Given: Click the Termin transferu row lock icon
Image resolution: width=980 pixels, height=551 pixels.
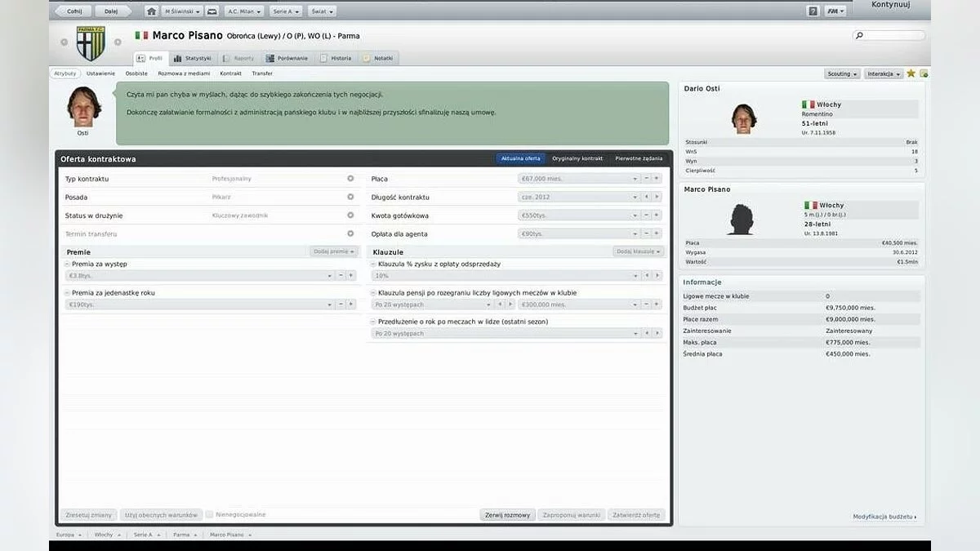Looking at the screenshot, I should [x=350, y=234].
